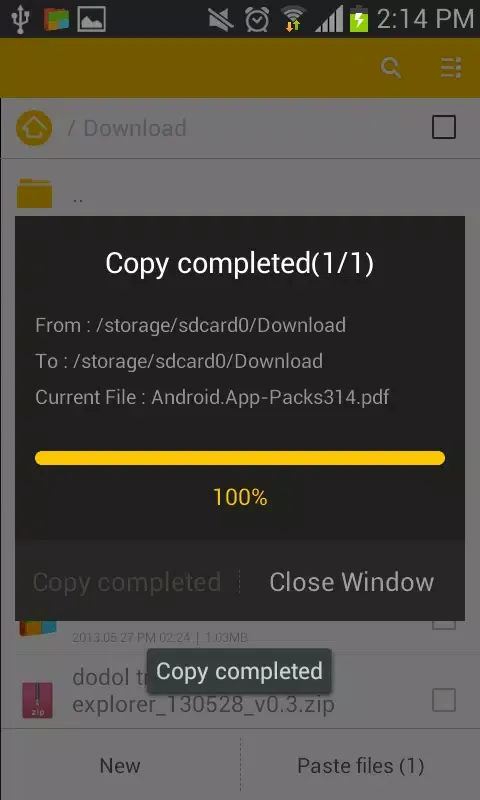This screenshot has height=800, width=480.
Task: Tap the pink zip file icon
Action: coord(37,700)
